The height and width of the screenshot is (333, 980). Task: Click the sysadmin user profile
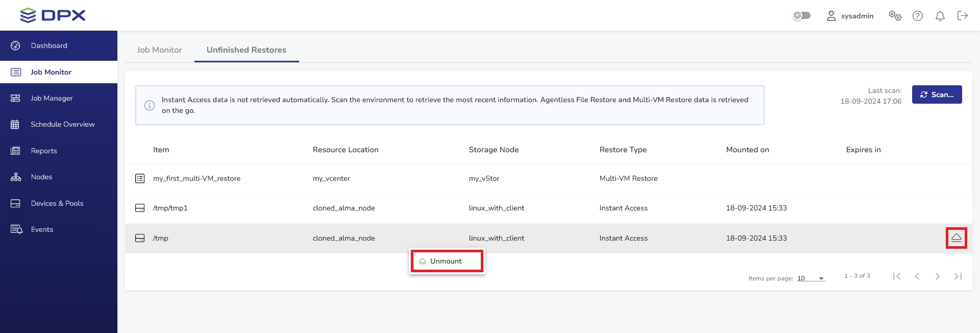click(850, 16)
